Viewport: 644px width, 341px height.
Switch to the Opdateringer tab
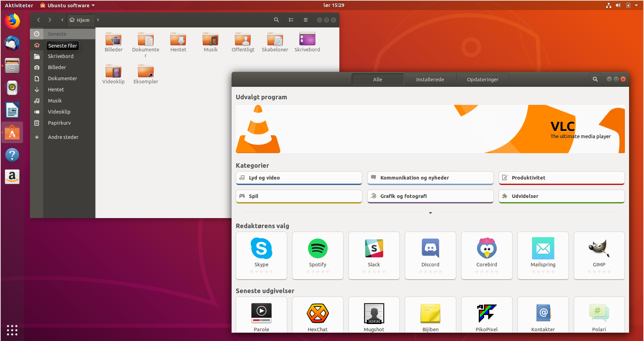[483, 79]
